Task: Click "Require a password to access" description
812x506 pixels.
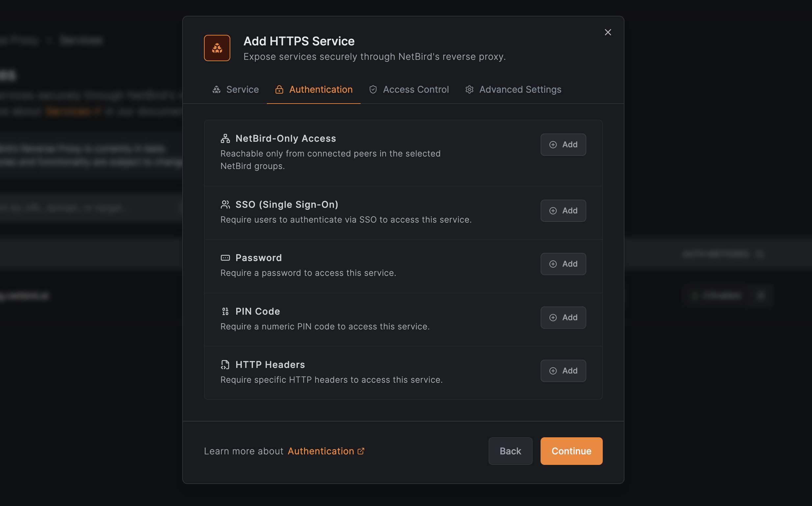Action: [308, 273]
